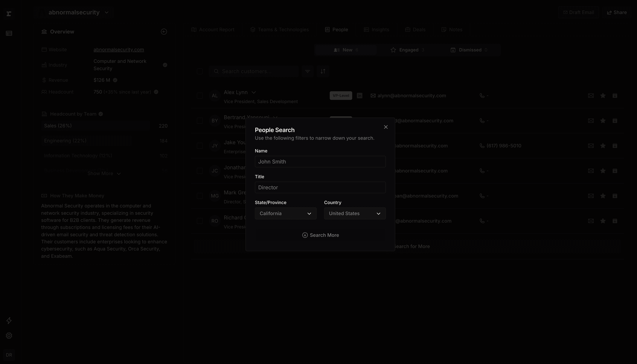Click the Search More button
The width and height of the screenshot is (637, 364).
(320, 235)
